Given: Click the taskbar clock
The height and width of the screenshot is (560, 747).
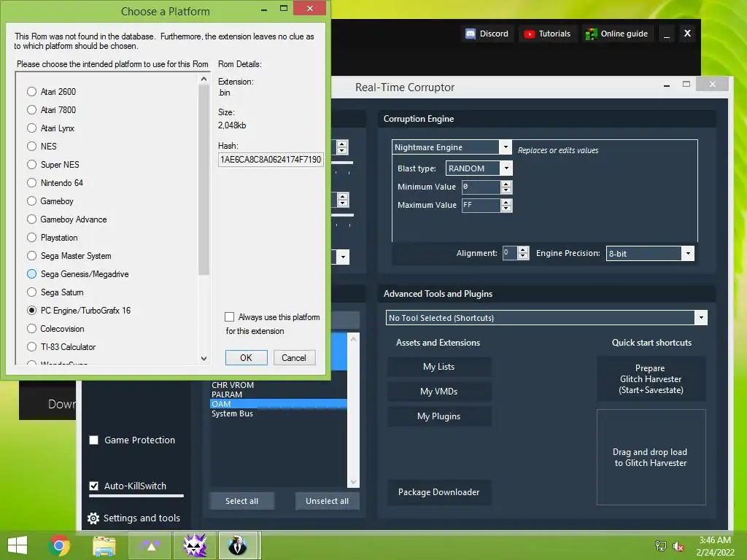Looking at the screenshot, I should (x=715, y=545).
